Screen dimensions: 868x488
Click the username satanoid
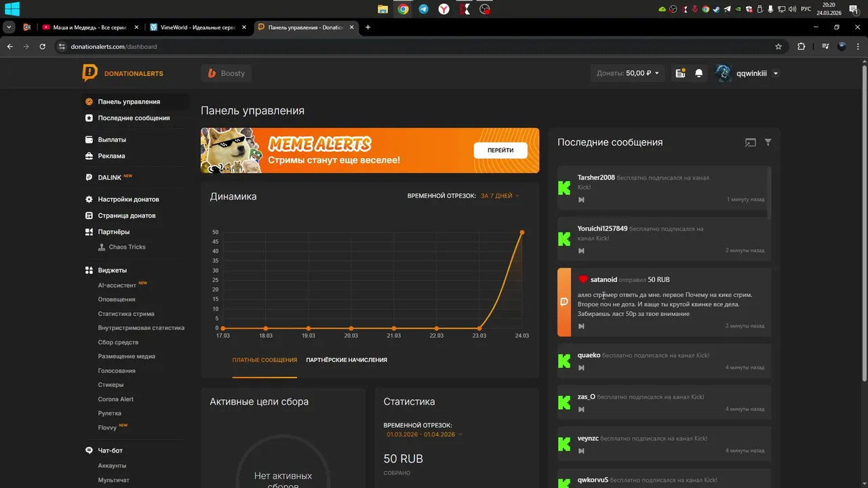click(x=604, y=279)
